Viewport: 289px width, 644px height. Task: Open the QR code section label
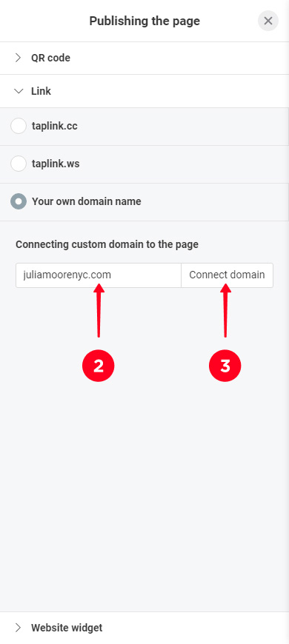50,58
